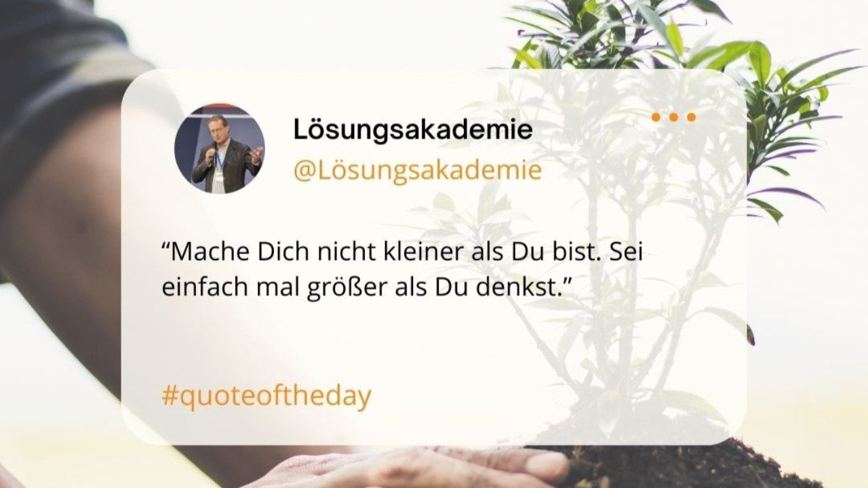Open the Lösungsakademie display name
Screen dimensions: 868x488
click(x=413, y=130)
